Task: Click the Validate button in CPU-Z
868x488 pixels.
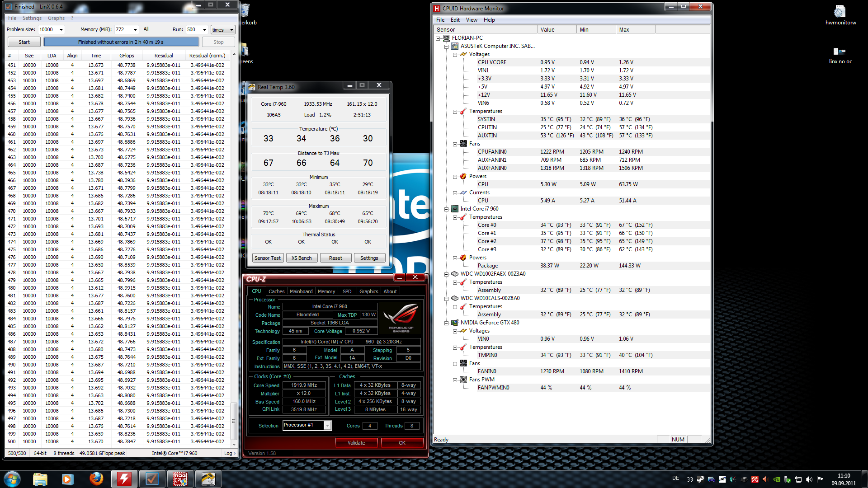Action: pos(356,443)
